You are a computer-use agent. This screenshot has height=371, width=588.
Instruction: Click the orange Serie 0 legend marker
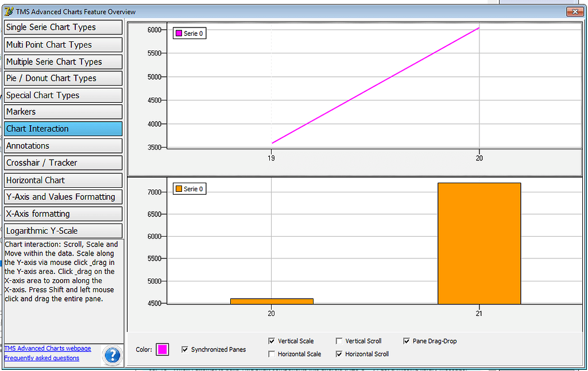pyautogui.click(x=177, y=188)
